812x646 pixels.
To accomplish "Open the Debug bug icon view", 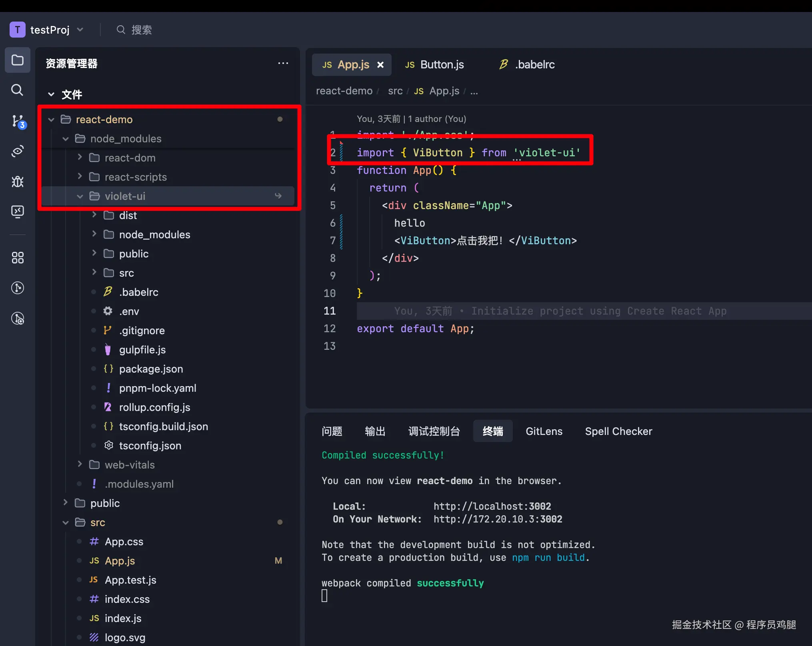I will pyautogui.click(x=17, y=181).
